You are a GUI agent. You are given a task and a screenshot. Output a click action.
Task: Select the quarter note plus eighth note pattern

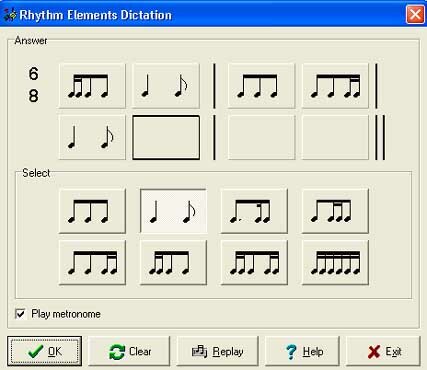pyautogui.click(x=173, y=211)
